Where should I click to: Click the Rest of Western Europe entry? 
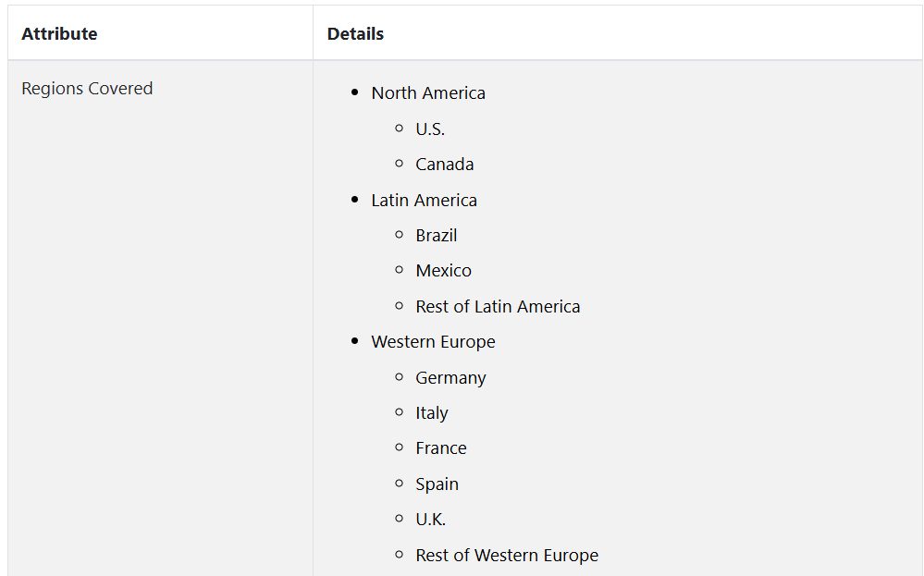click(506, 556)
